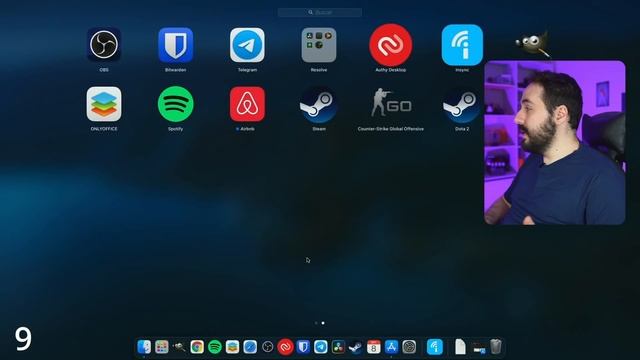This screenshot has height=360, width=640.
Task: Launch Google Chrome from the Dock
Action: tap(197, 347)
